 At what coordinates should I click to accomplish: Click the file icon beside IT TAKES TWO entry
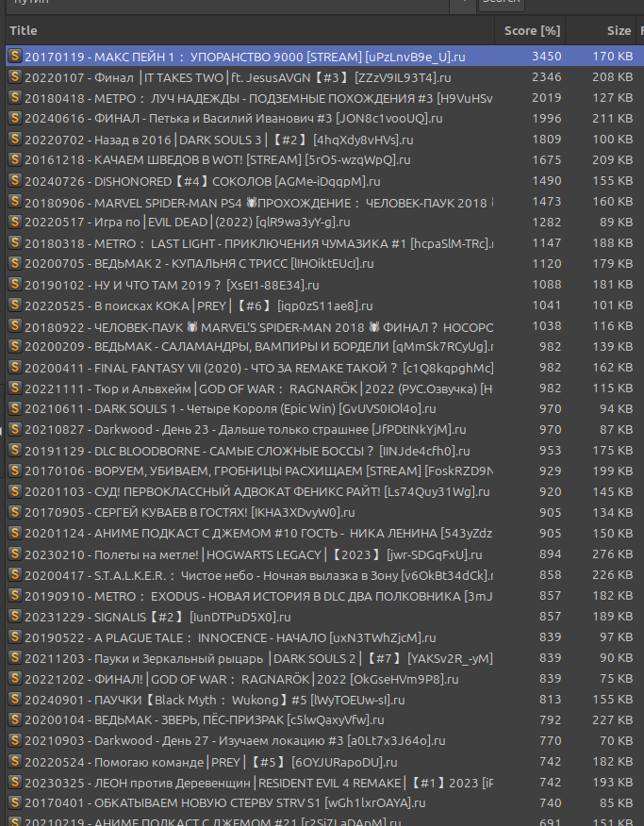pyautogui.click(x=15, y=77)
